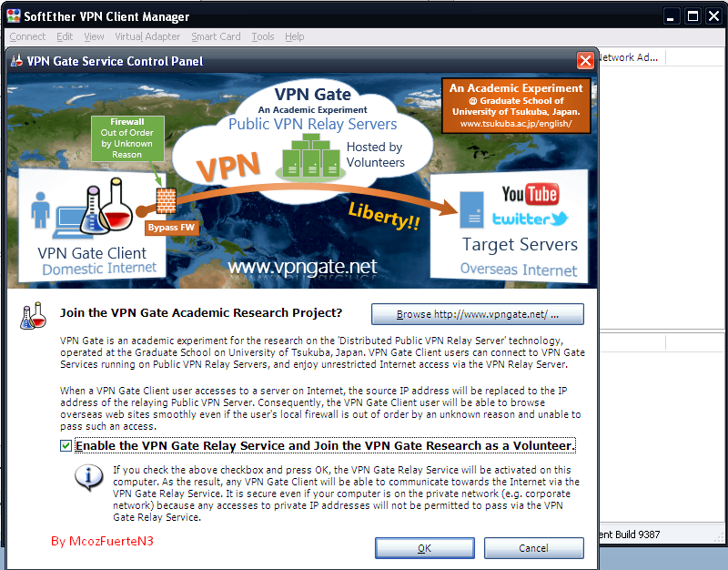Click the By McozFuerteN3 red text
The image size is (728, 570).
[x=102, y=541]
